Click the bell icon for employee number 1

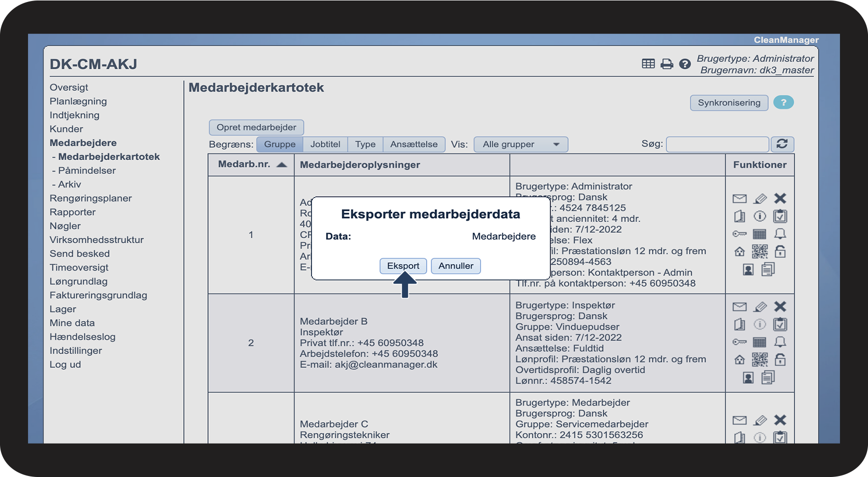coord(780,234)
